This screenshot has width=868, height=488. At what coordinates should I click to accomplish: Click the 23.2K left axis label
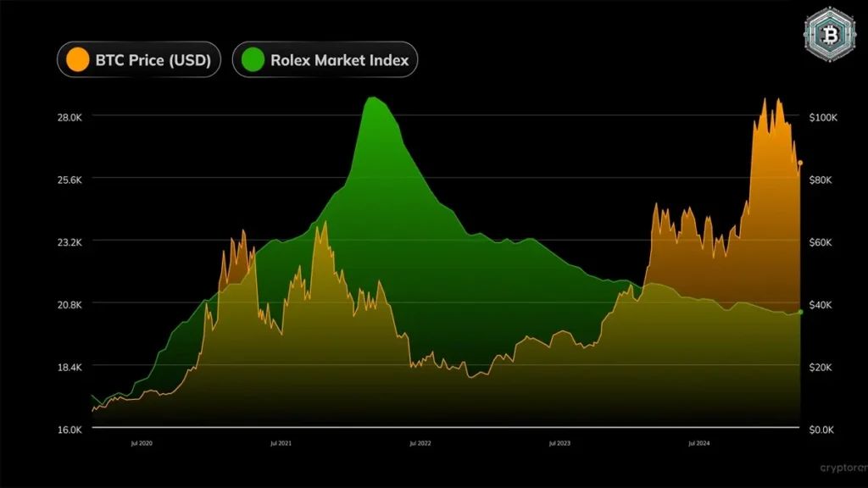(x=70, y=242)
